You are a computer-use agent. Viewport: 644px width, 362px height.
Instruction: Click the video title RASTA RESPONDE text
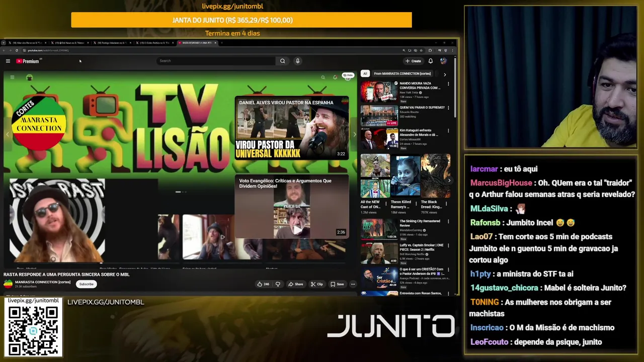66,275
